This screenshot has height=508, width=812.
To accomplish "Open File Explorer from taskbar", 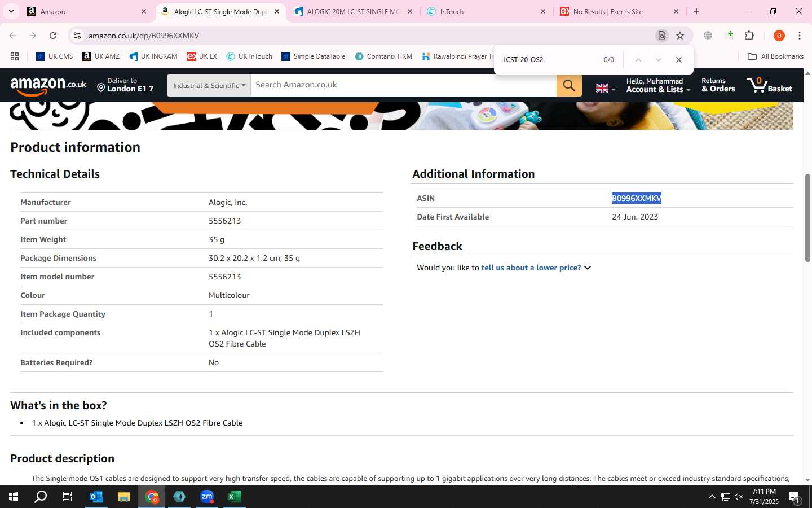I will coord(124,497).
